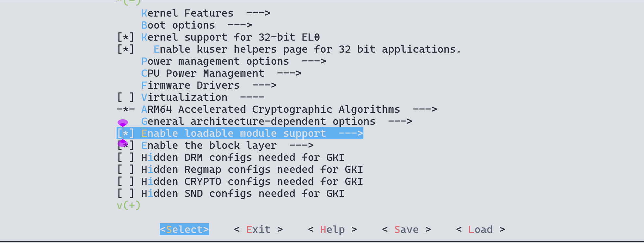Click the Save button
Image resolution: width=644 pixels, height=243 pixels.
coord(406,230)
